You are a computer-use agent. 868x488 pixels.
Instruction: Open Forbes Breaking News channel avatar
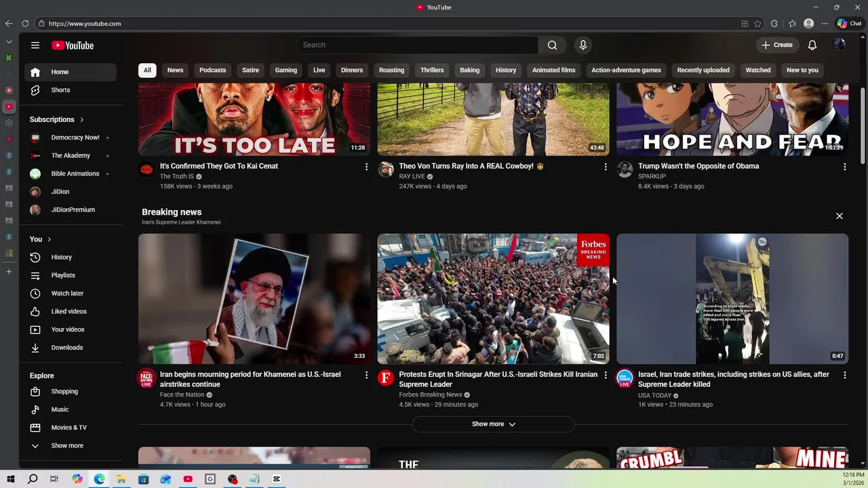(x=386, y=378)
